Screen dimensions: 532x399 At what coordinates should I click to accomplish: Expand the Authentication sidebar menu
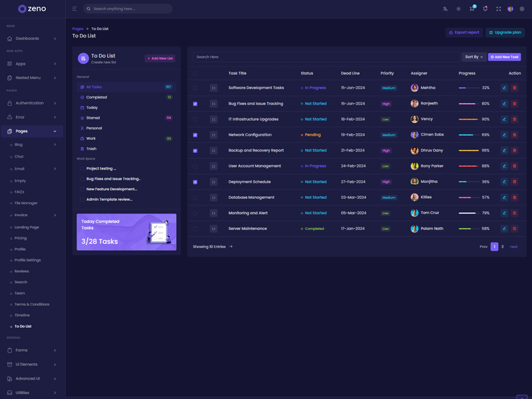(x=32, y=103)
